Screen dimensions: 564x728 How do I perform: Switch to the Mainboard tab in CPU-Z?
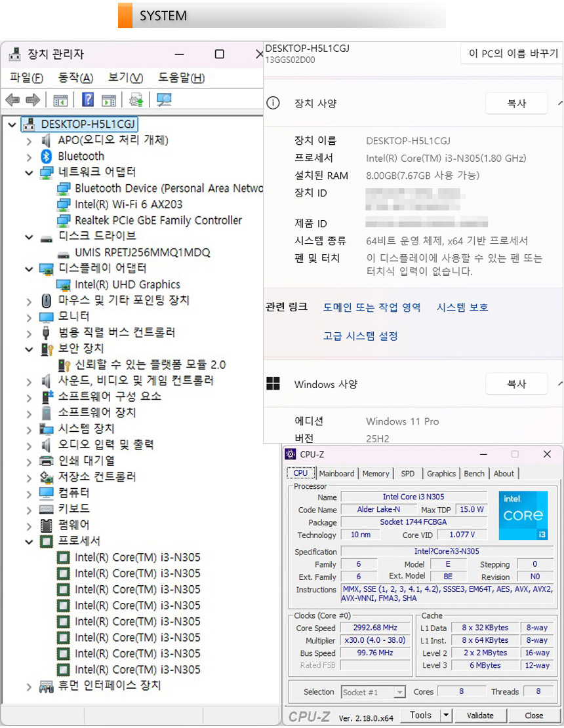click(336, 474)
